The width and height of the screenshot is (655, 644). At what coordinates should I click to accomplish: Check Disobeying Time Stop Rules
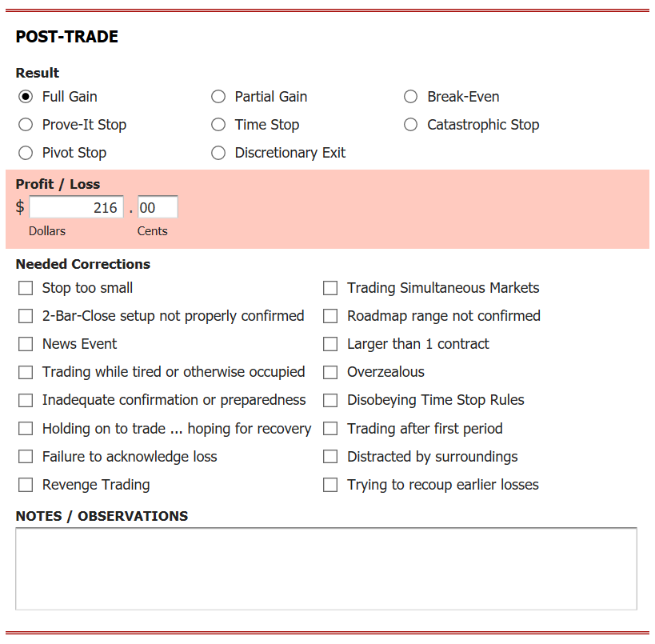coord(330,400)
